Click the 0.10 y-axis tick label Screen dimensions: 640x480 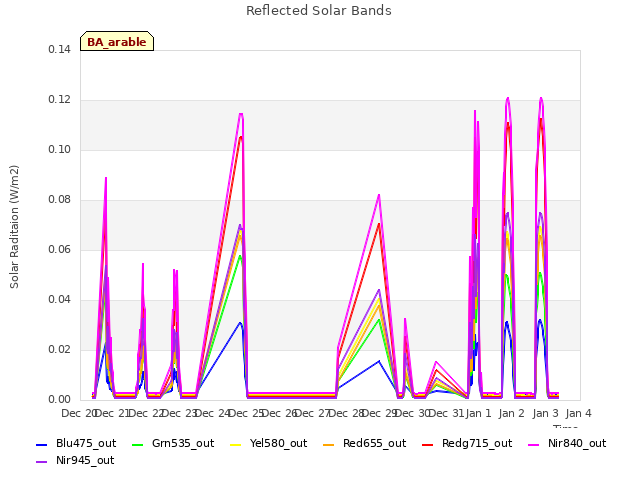pos(59,149)
